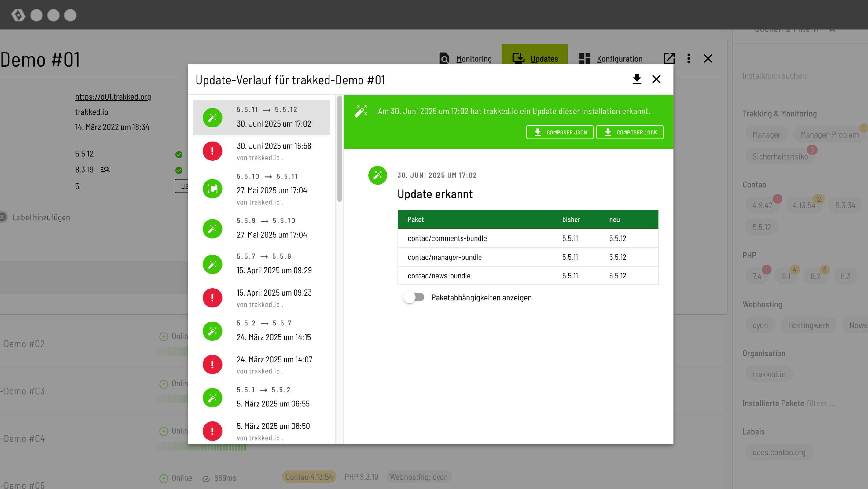Click the update list scrollbar
Viewport: 868px width, 489px height.
pyautogui.click(x=339, y=149)
